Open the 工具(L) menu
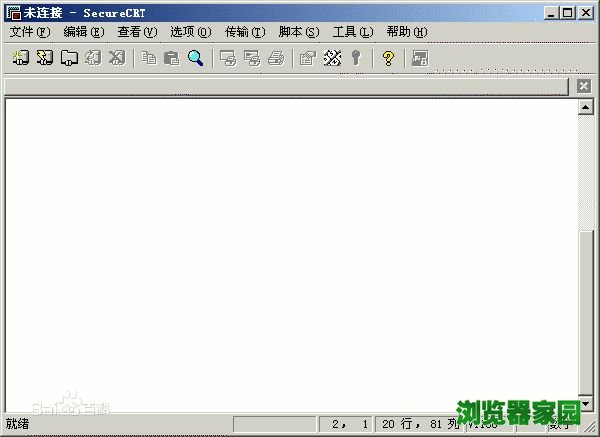This screenshot has width=600, height=437. 352,32
